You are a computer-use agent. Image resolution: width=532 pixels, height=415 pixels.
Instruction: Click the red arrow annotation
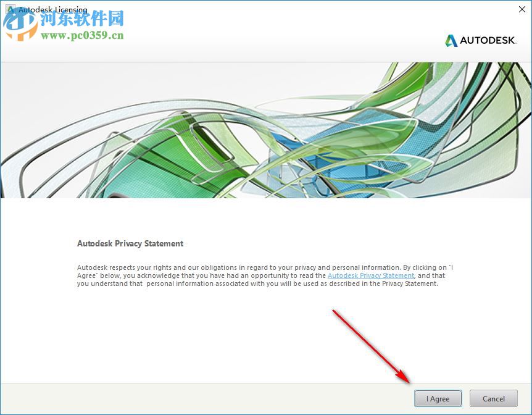(x=371, y=346)
